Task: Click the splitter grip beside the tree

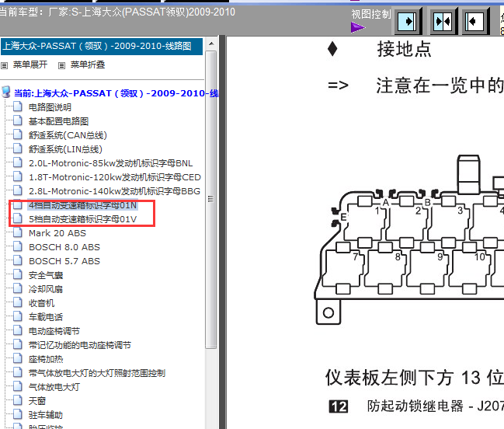Action: coord(222,232)
